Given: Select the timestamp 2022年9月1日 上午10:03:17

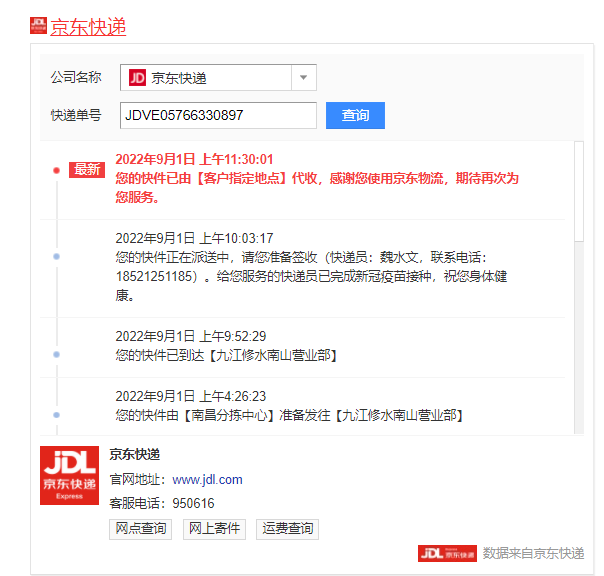Looking at the screenshot, I should 195,238.
